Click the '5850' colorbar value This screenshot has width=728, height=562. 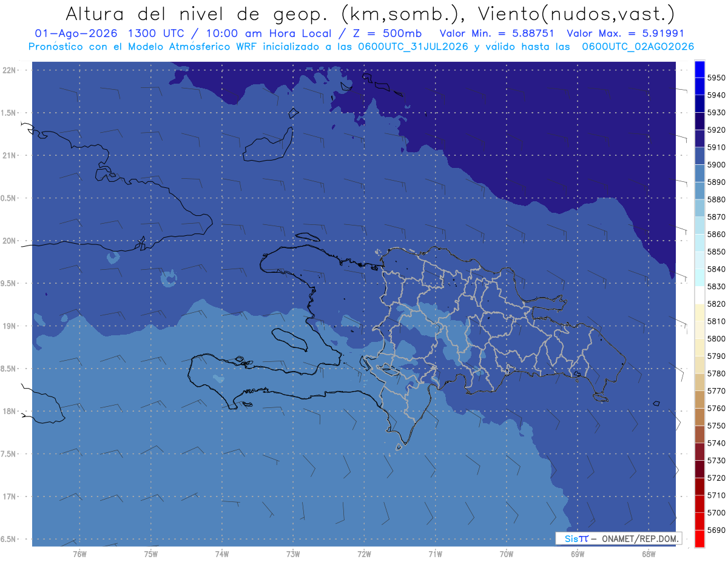coord(716,252)
